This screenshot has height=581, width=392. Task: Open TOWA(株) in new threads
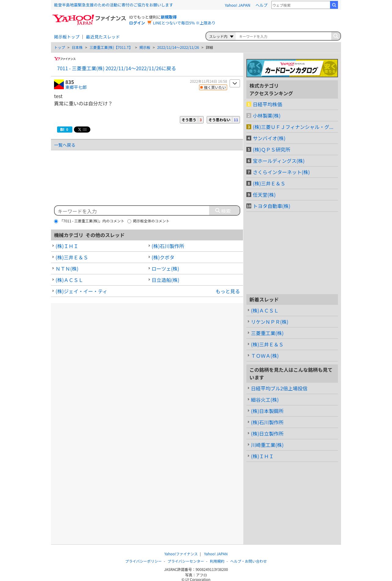pos(265,356)
